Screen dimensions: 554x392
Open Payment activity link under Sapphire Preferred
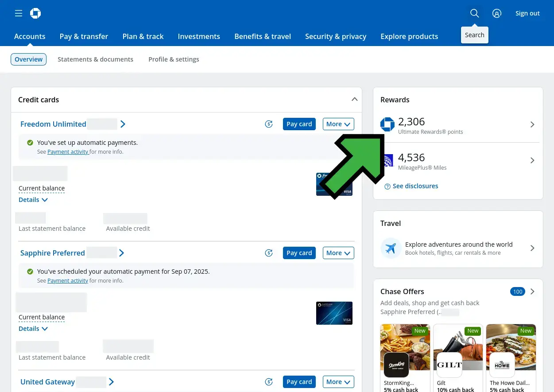(x=68, y=280)
